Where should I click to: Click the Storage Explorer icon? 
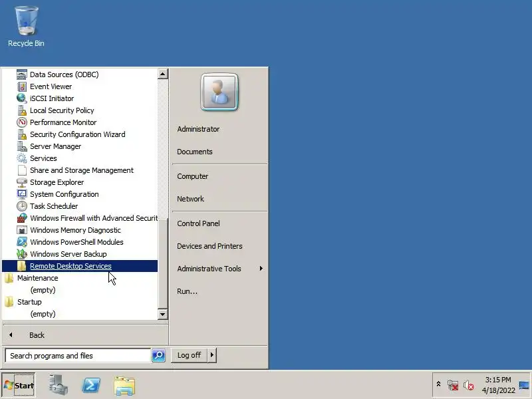click(x=22, y=182)
